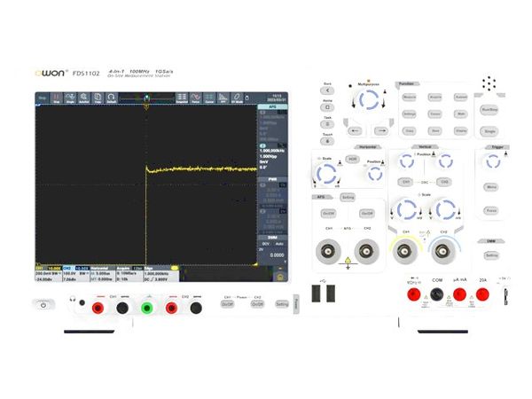Screen dimensions: 532x399
Task: Open the PWR panel header on screen
Action: pos(272,179)
